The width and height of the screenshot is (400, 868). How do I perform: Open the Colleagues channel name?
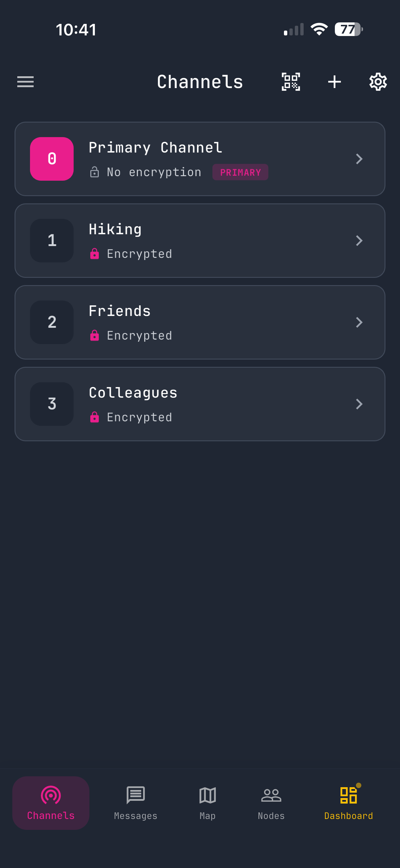click(133, 393)
